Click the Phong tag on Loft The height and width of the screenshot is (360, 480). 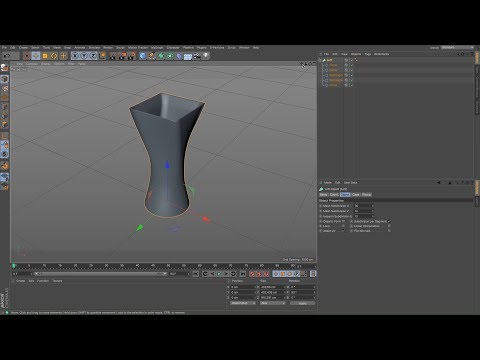tap(356, 60)
